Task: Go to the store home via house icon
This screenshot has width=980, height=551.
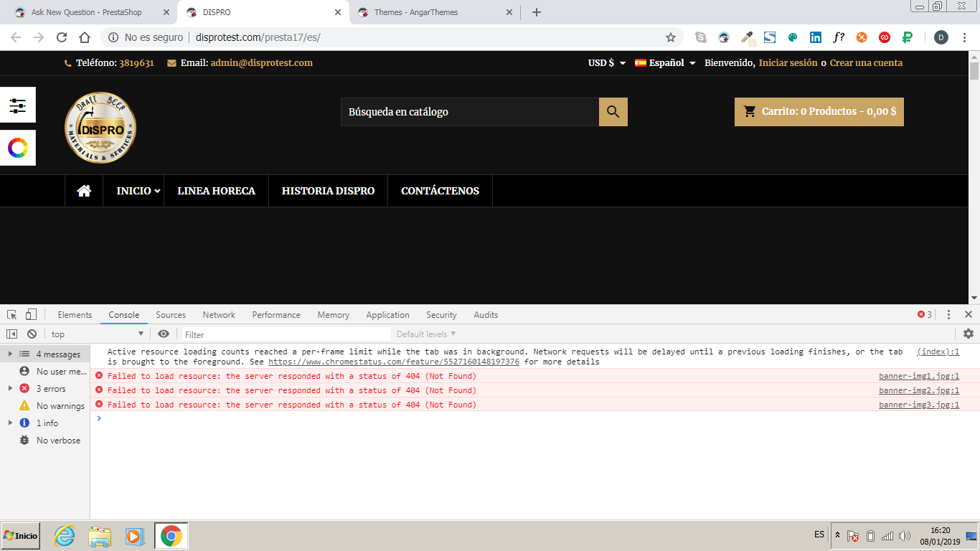Action: 84,191
